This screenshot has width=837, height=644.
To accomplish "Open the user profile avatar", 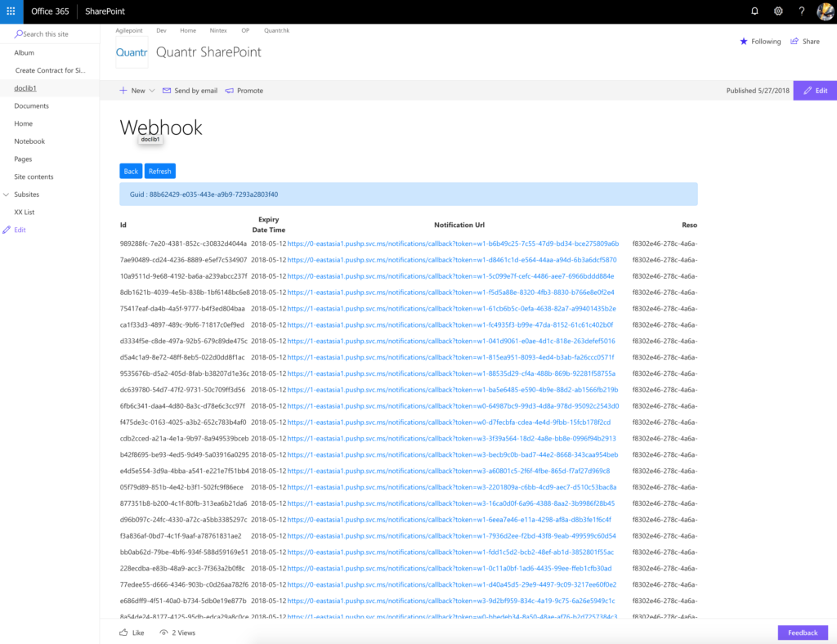I will (x=826, y=11).
